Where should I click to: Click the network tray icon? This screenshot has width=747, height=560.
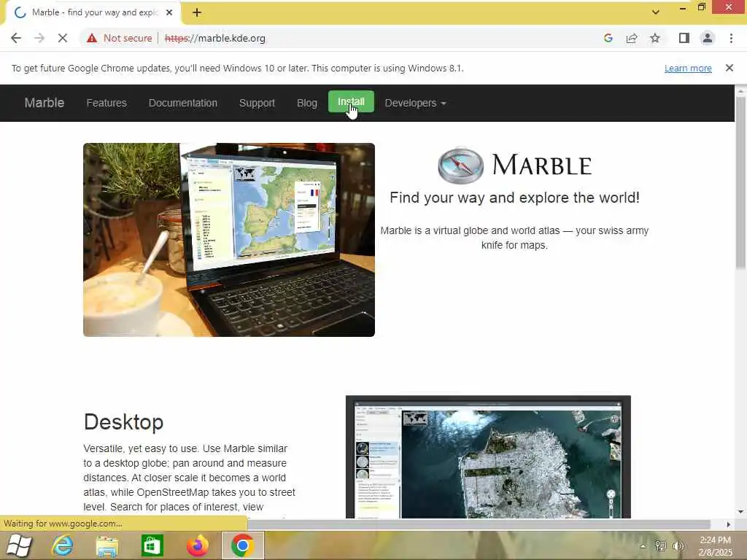[x=660, y=546]
